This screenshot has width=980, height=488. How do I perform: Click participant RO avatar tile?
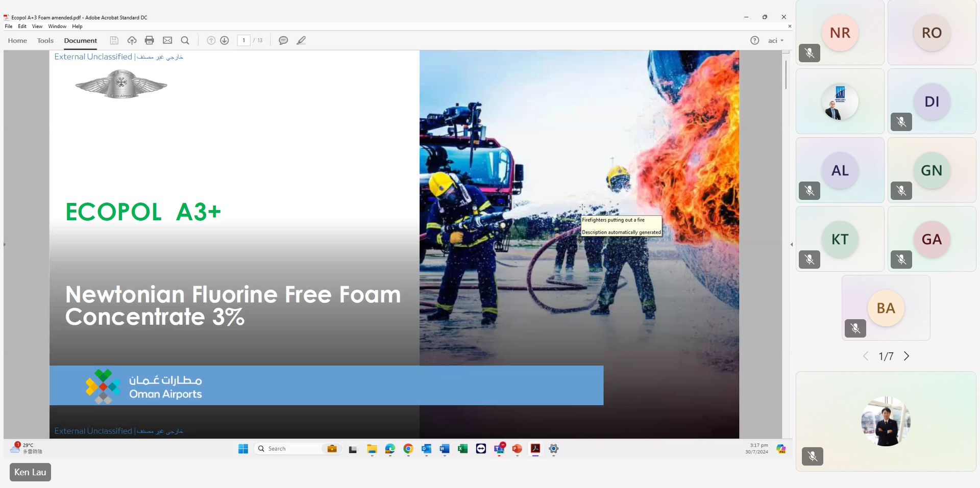coord(932,33)
